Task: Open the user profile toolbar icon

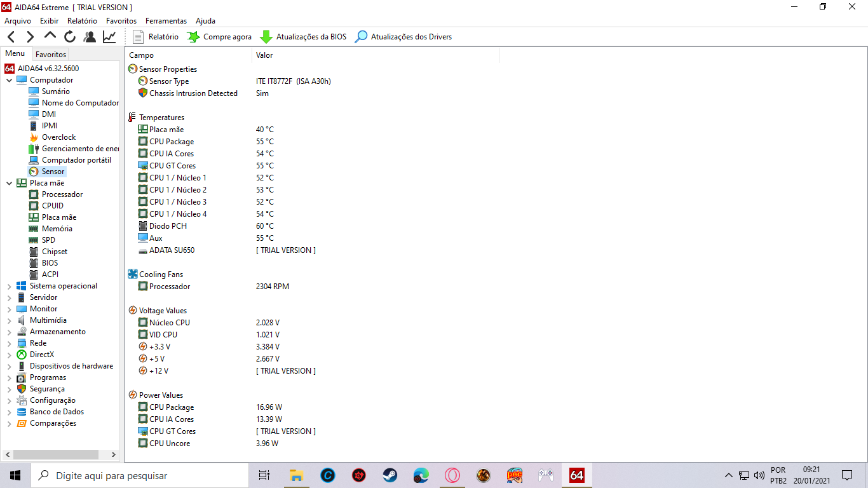Action: point(90,37)
